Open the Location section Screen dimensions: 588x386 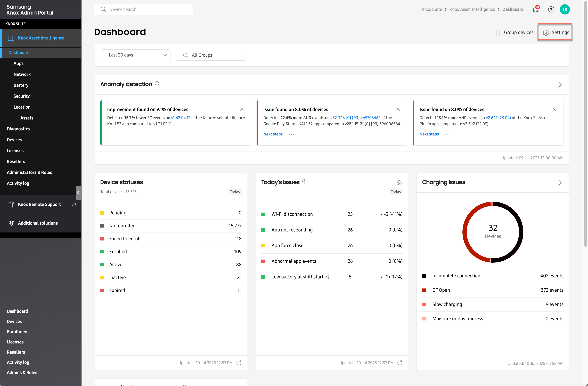point(22,107)
